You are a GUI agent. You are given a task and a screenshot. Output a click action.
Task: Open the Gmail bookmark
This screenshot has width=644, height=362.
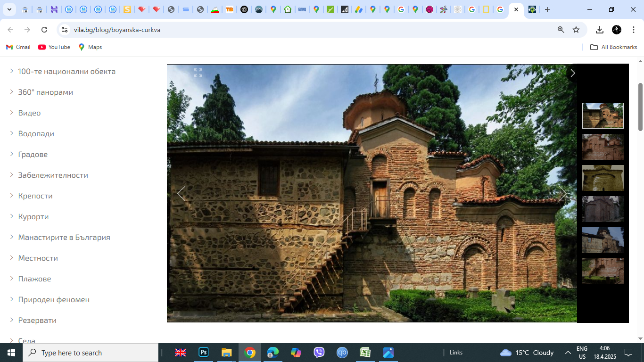18,47
